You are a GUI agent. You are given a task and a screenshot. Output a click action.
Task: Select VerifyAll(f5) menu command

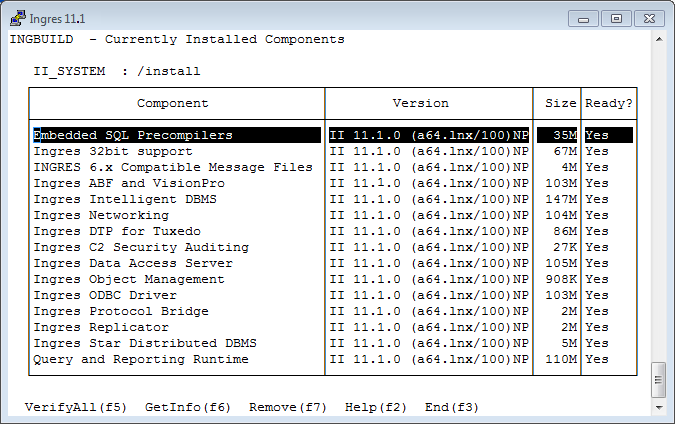[76, 407]
